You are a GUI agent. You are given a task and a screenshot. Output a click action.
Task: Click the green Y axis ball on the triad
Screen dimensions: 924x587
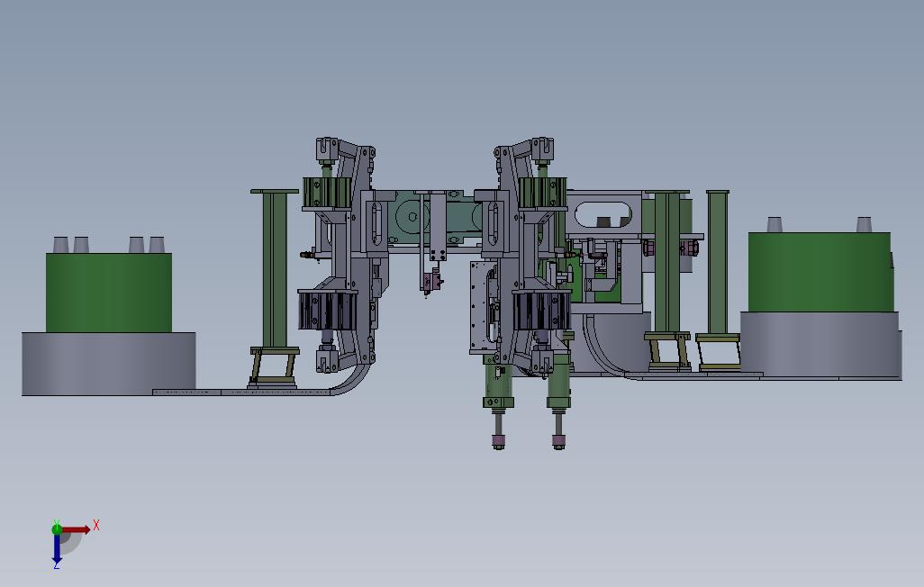(57, 529)
